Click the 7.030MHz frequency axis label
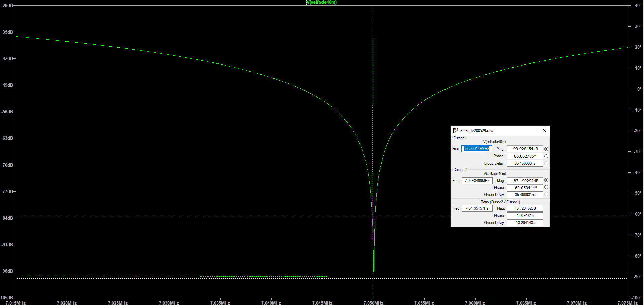Screen dimensions: 644x305 (x=169, y=303)
